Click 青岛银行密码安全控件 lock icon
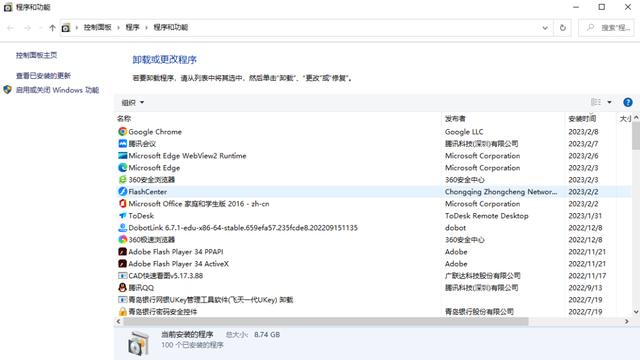640x360 pixels. (122, 311)
